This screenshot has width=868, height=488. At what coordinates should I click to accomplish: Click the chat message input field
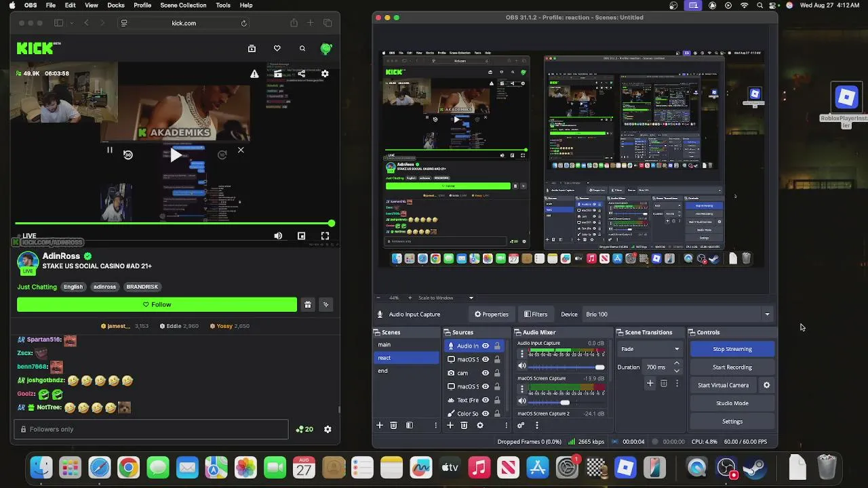151,429
